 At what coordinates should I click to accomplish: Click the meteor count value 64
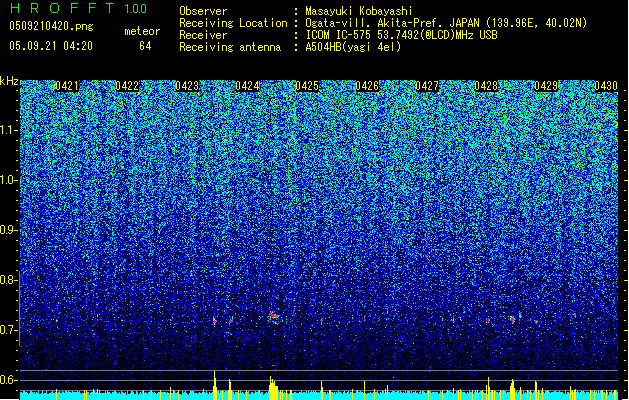[145, 46]
